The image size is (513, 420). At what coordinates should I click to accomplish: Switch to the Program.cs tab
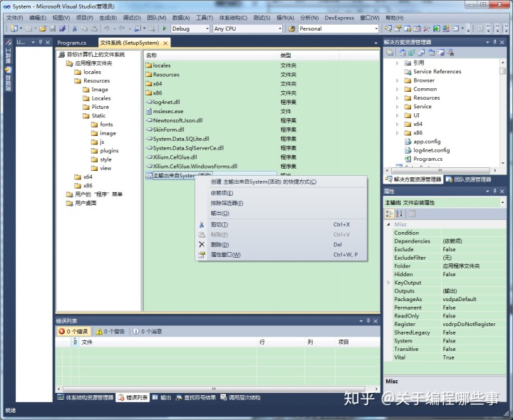coord(72,43)
